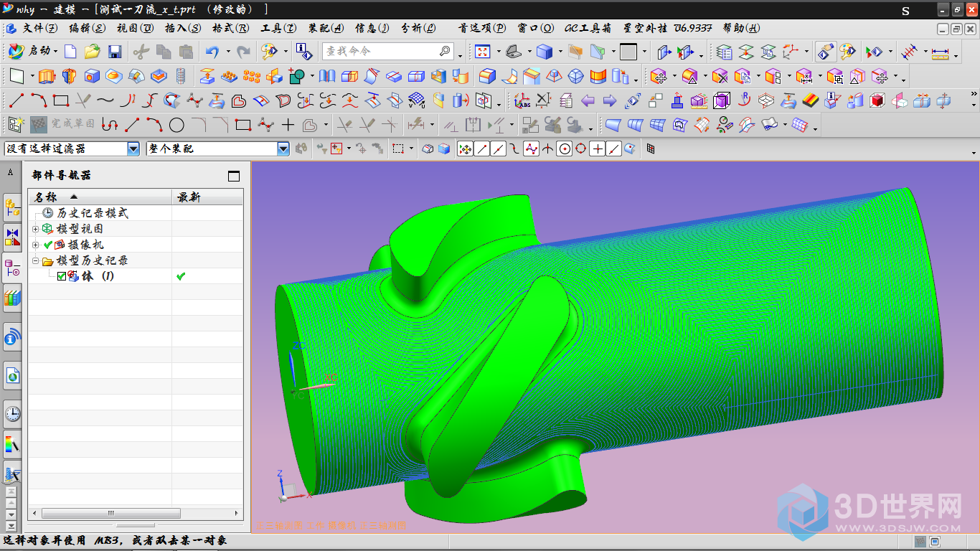Click the purple left arrow icon
The width and height of the screenshot is (980, 551).
588,100
